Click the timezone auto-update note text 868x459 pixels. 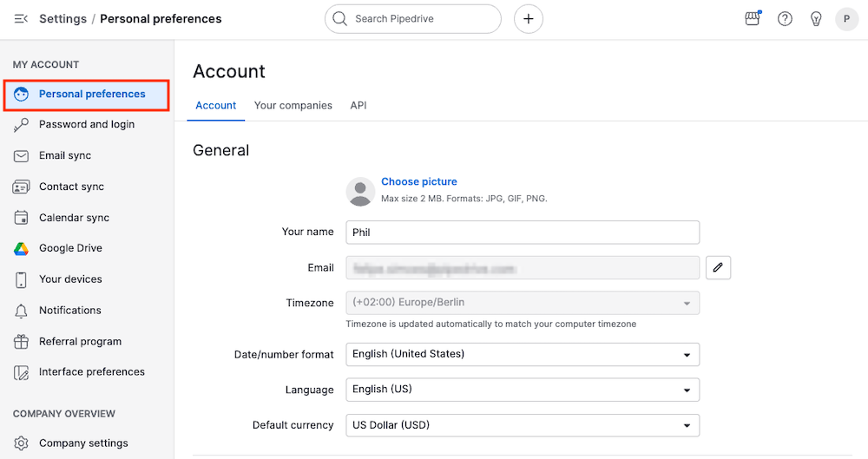(491, 324)
